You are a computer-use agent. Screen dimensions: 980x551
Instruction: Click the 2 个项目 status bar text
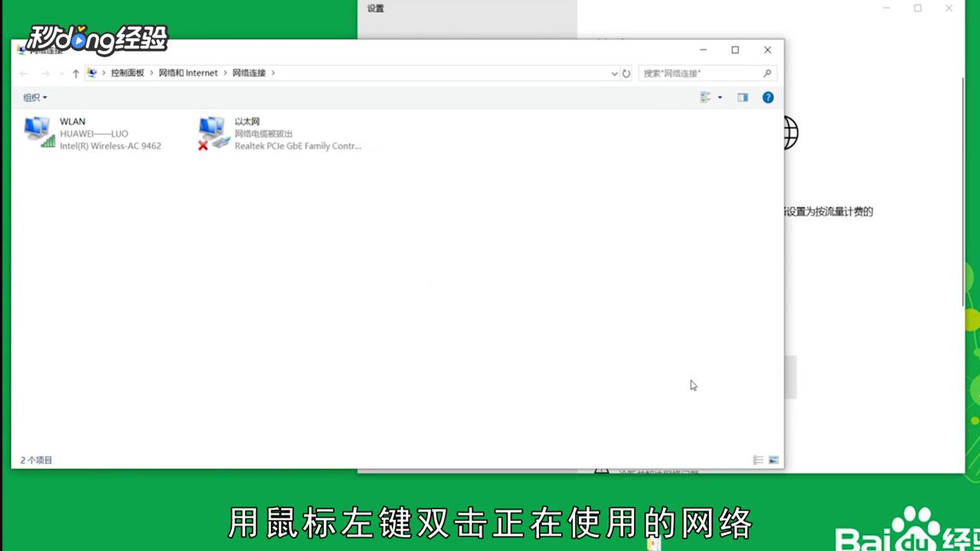pos(36,461)
